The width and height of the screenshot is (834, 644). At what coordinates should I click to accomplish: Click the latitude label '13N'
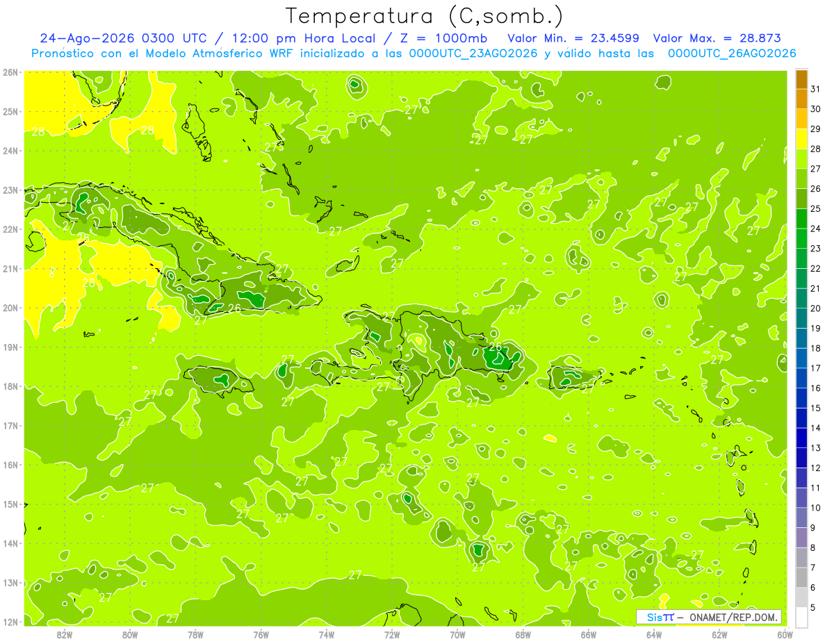[x=10, y=583]
